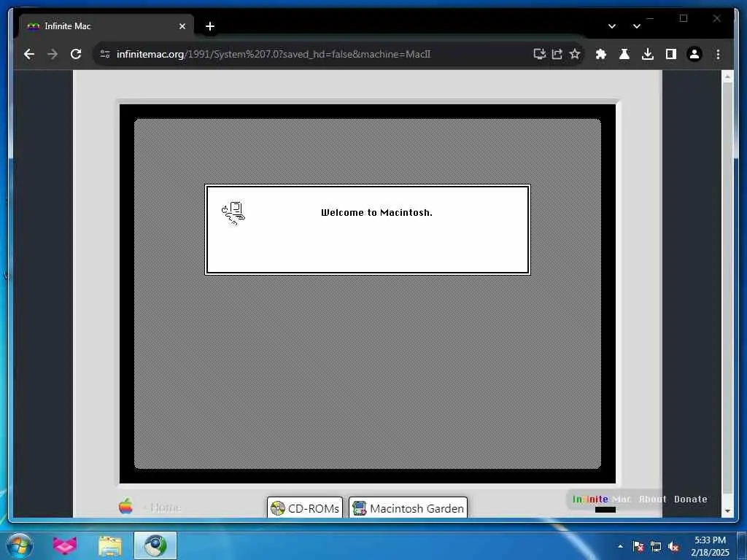Open the muted volume tray icon
747x560 pixels.
(673, 546)
